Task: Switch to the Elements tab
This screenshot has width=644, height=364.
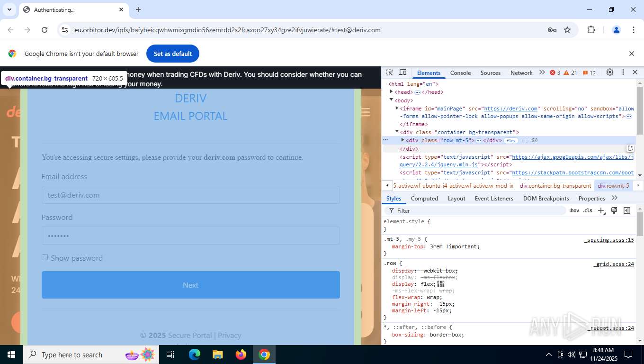Action: click(429, 73)
